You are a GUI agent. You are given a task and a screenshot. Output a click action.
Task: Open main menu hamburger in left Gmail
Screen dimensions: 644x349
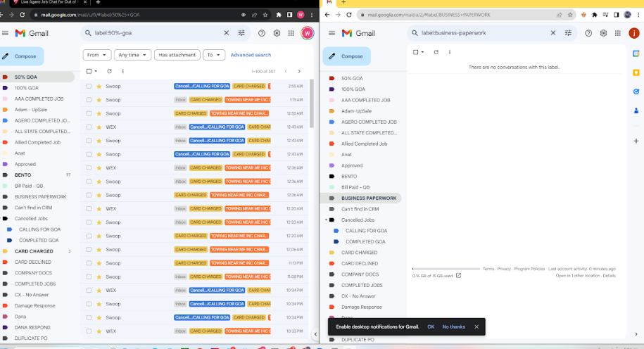(6, 33)
